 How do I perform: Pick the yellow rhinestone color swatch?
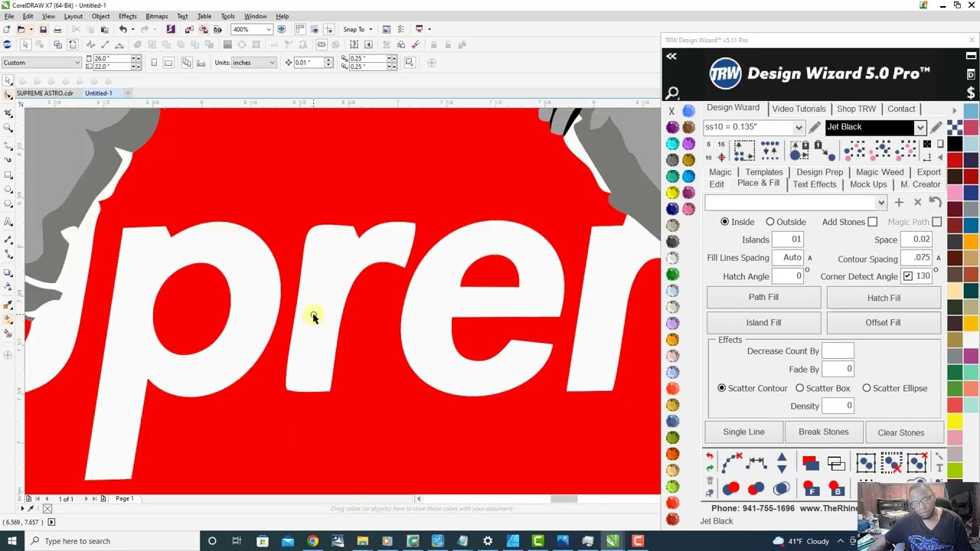point(672,192)
